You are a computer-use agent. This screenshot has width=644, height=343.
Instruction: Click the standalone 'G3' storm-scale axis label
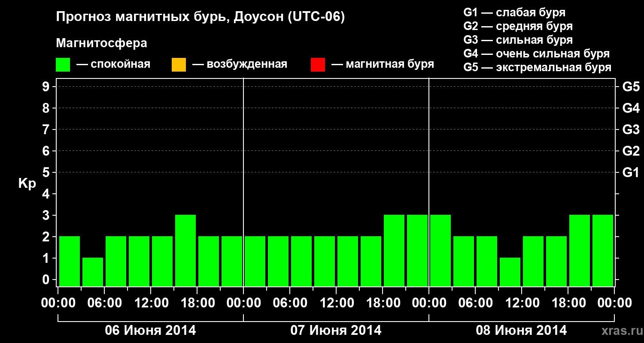tap(631, 129)
